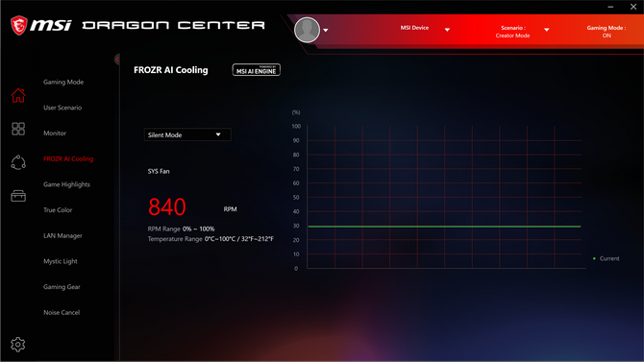The height and width of the screenshot is (362, 644).
Task: Click the user profile avatar
Action: (307, 30)
